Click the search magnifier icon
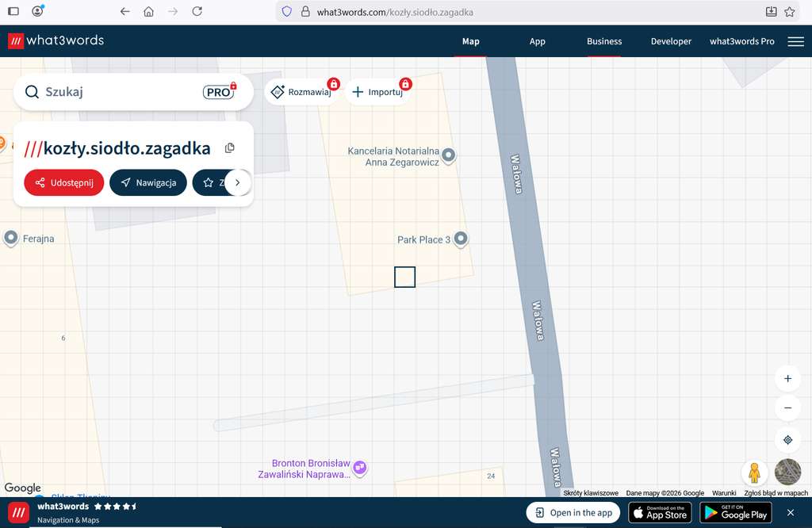Image resolution: width=812 pixels, height=528 pixels. click(32, 92)
